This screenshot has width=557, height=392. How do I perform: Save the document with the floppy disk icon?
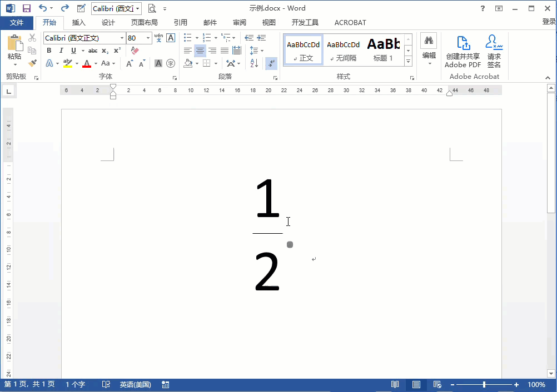(x=27, y=8)
